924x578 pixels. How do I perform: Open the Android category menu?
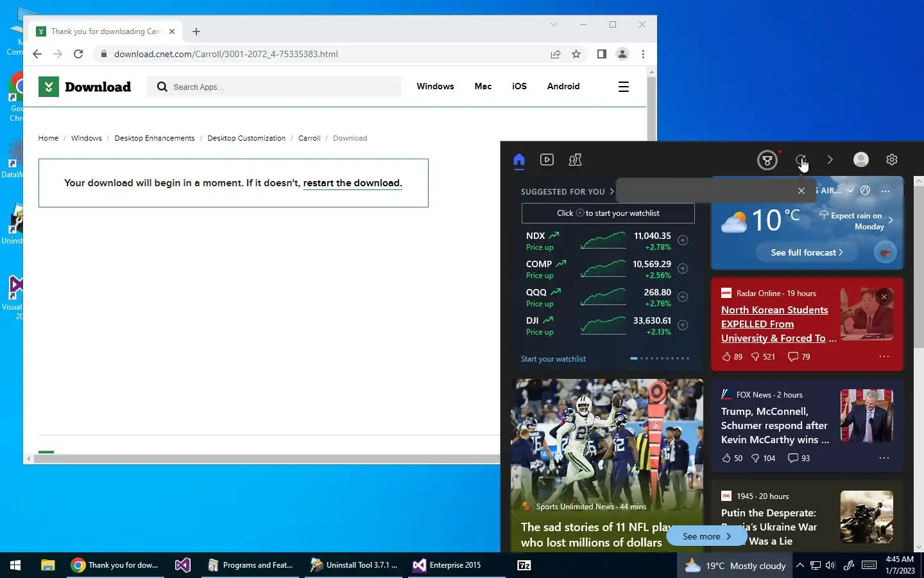(563, 86)
